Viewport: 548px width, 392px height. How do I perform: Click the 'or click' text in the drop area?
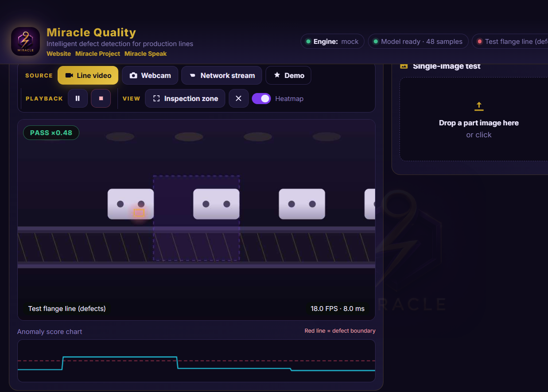point(479,135)
